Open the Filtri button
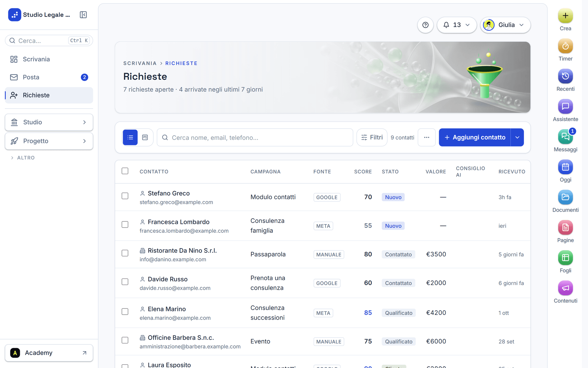This screenshot has width=588, height=368. (372, 137)
